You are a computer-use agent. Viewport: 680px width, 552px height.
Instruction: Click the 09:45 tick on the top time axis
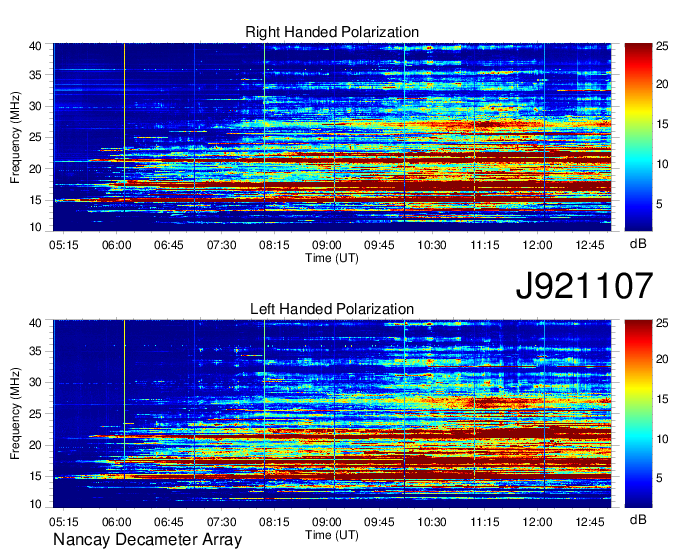pyautogui.click(x=379, y=245)
